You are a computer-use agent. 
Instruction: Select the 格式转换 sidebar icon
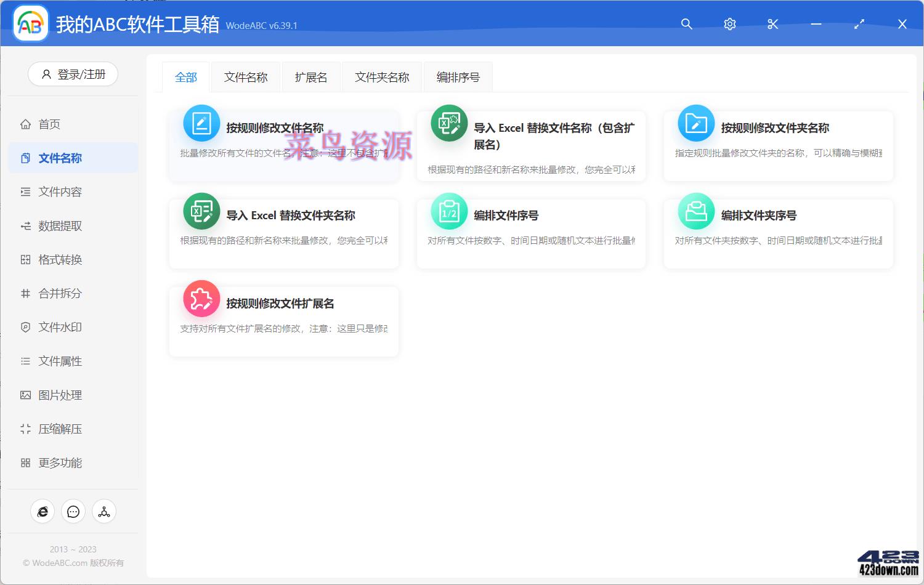point(60,259)
